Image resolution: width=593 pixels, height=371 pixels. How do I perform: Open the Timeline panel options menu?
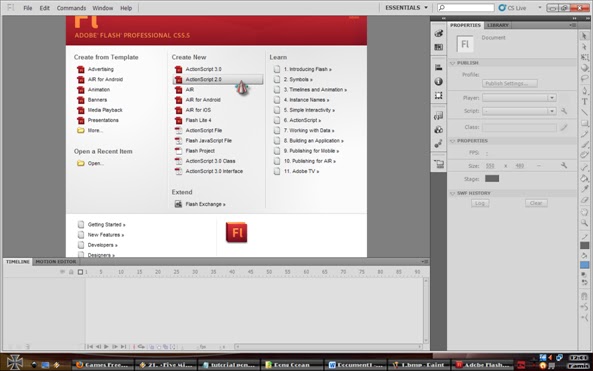coord(425,262)
